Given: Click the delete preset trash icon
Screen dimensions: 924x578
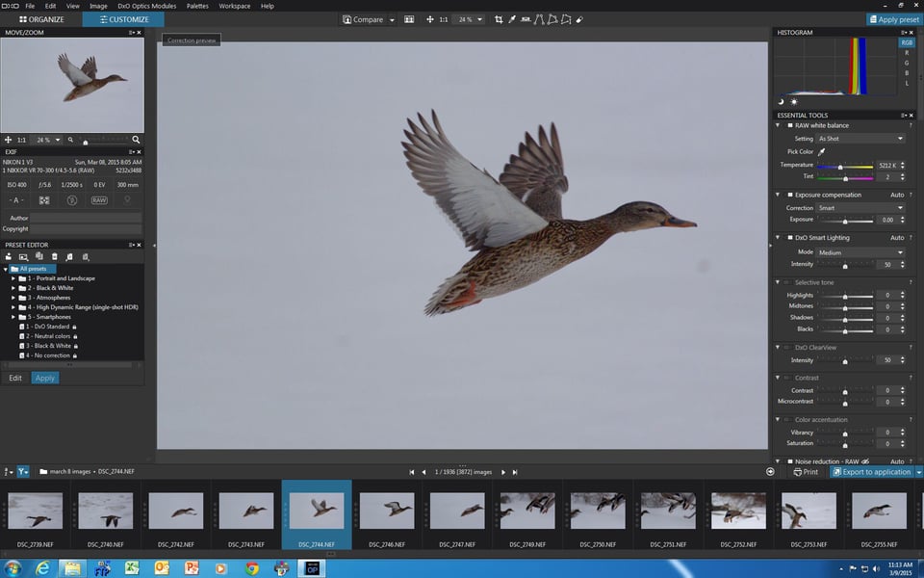Looking at the screenshot, I should coord(54,256).
